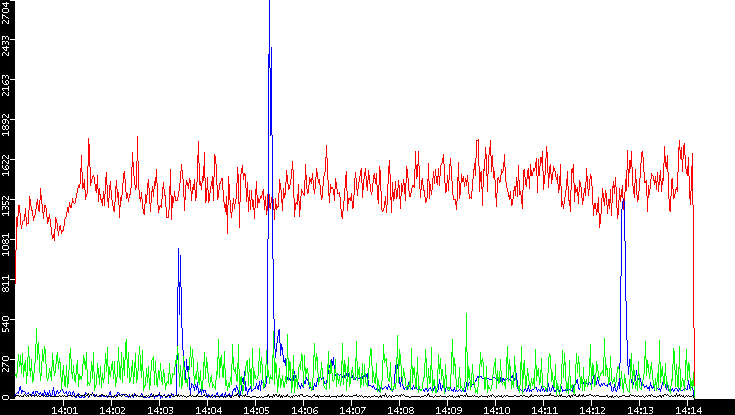Click the 14:14 time axis label
Image resolution: width=735 pixels, height=415 pixels.
[689, 410]
